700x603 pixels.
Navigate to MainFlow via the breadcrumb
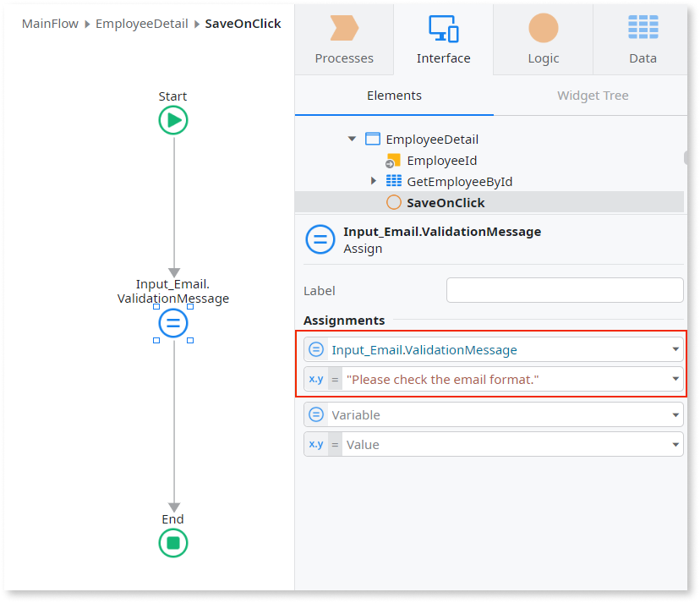point(50,23)
